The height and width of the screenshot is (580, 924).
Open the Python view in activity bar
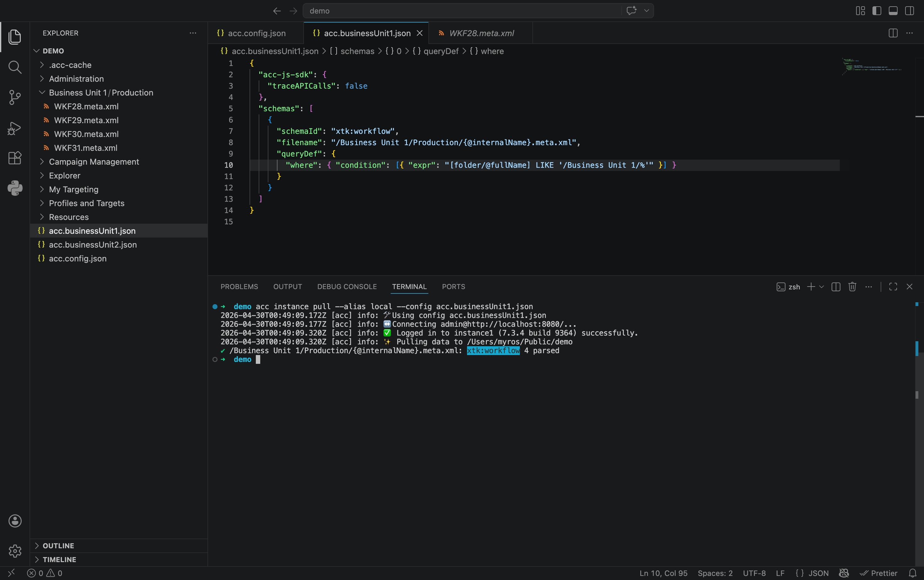(x=14, y=188)
